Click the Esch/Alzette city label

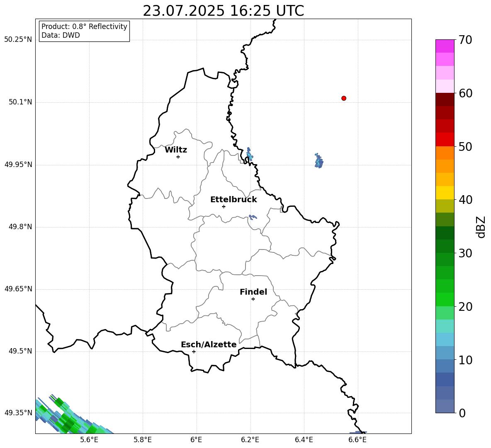tap(209, 344)
